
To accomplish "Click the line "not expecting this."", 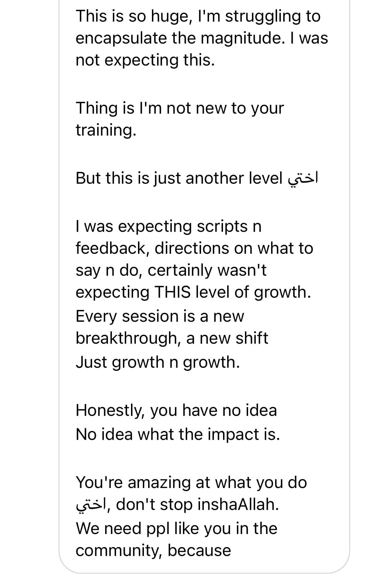I will coord(145,60).
